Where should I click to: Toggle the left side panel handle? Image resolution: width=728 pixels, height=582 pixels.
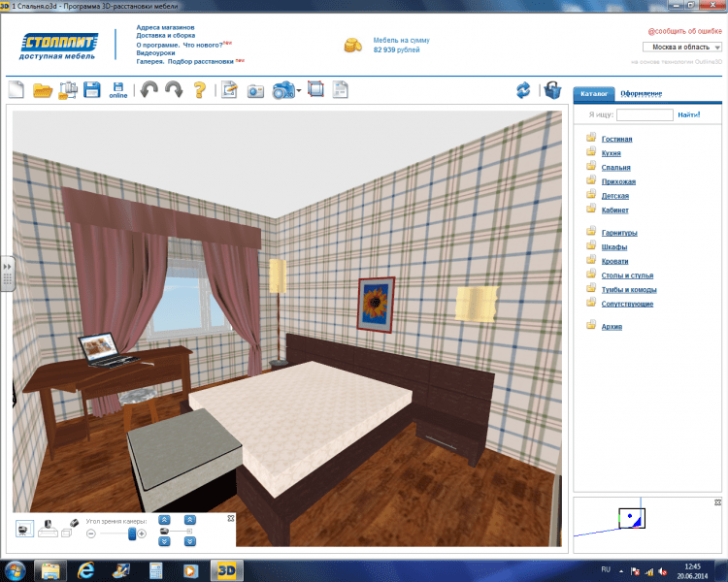pyautogui.click(x=6, y=275)
